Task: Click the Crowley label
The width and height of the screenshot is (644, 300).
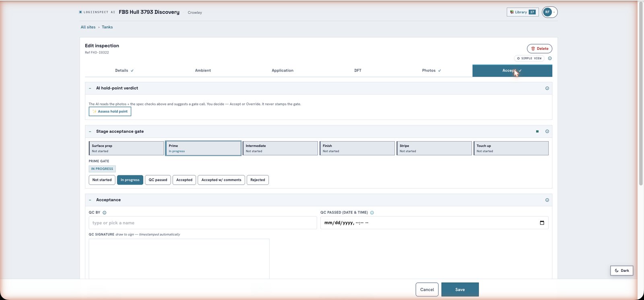Action: (x=195, y=12)
